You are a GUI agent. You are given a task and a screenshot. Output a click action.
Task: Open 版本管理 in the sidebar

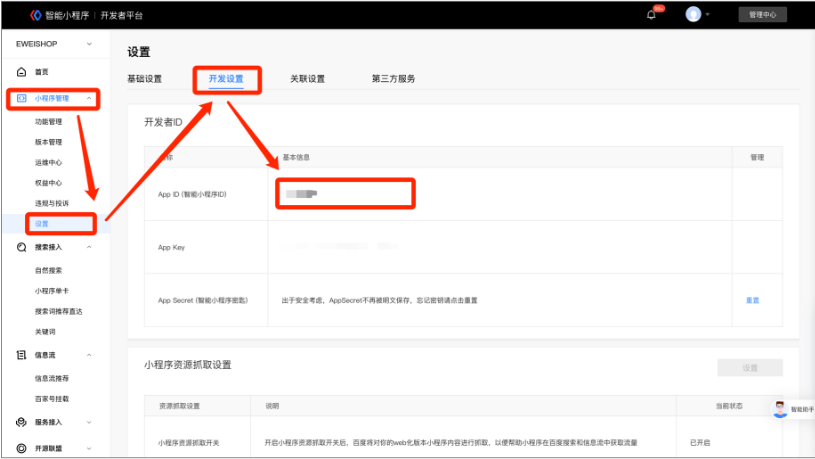click(48, 142)
